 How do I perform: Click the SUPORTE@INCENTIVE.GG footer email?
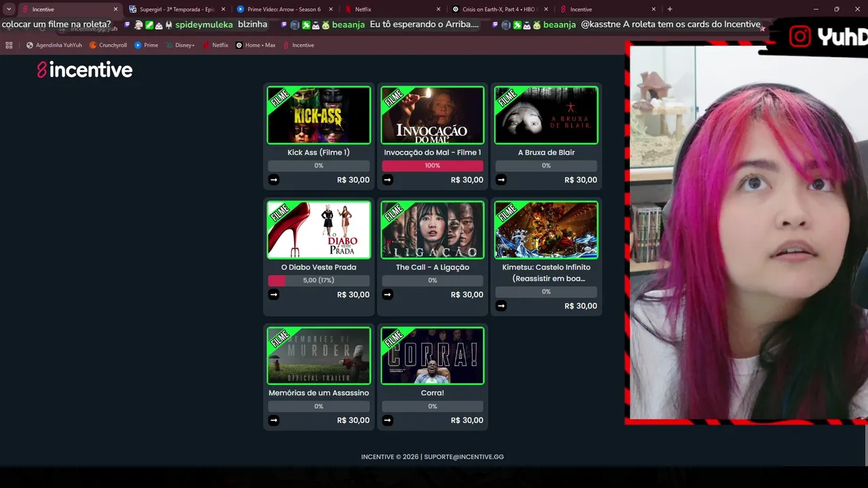click(464, 457)
